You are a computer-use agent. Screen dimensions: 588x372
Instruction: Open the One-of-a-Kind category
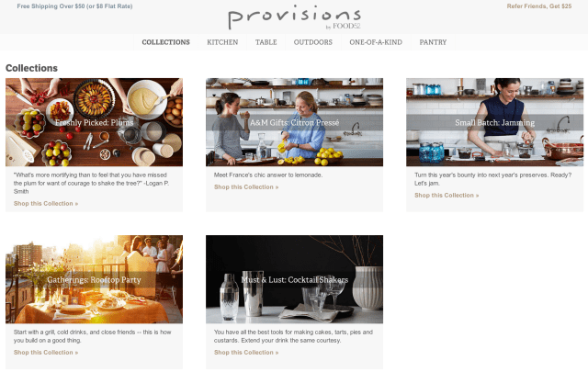[376, 42]
